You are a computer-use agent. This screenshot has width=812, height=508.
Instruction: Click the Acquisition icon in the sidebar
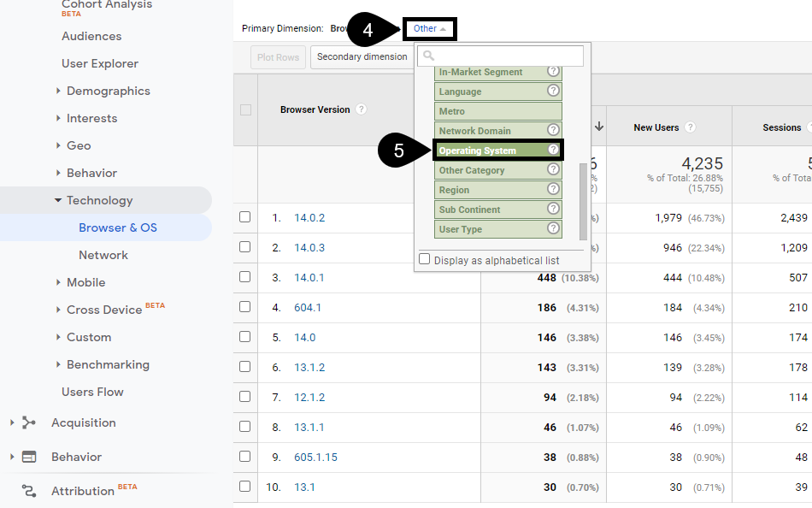tap(29, 422)
